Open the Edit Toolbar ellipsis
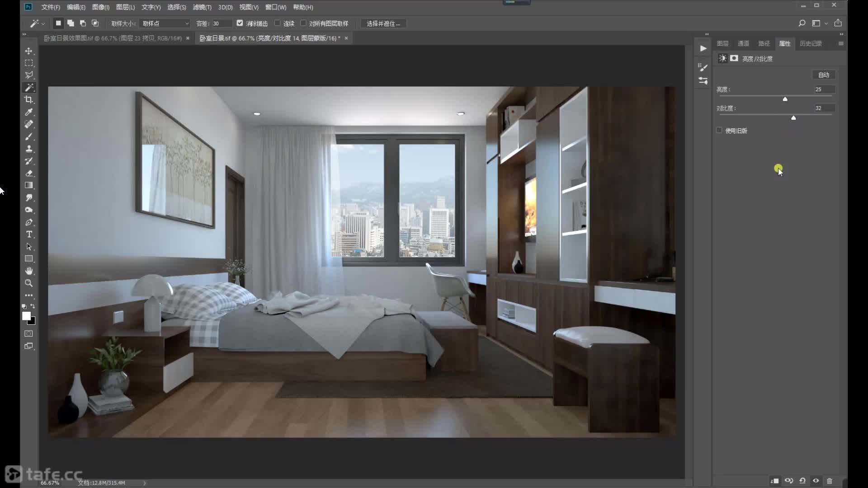Screen dimensions: 868x488 (28, 296)
